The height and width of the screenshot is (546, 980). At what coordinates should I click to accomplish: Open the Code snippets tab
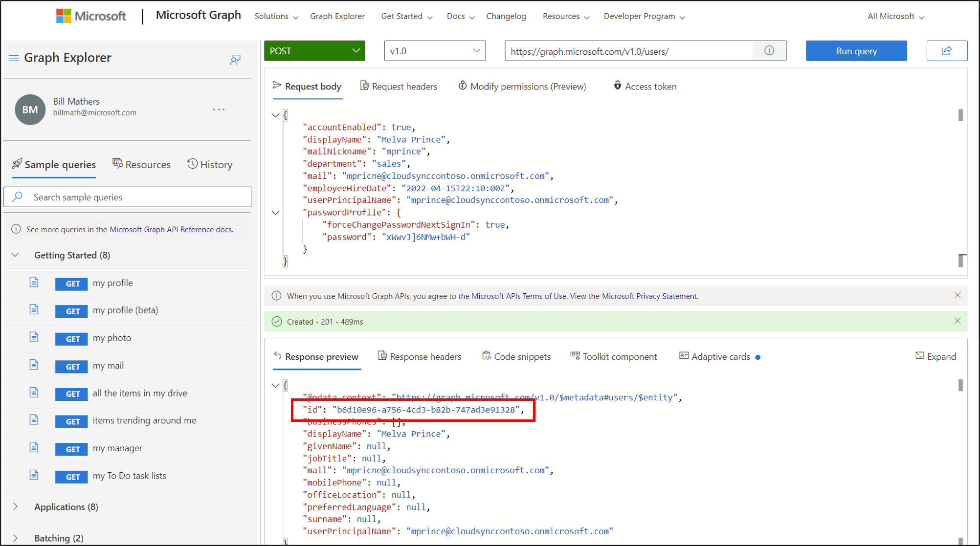click(516, 356)
